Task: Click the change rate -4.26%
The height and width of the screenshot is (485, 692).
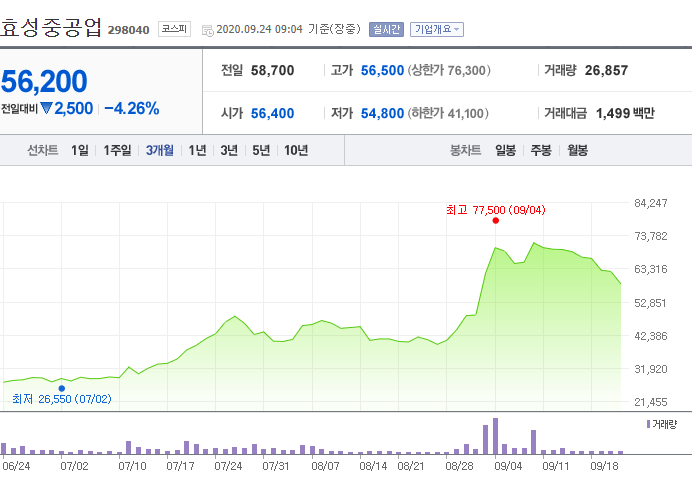Action: 132,109
